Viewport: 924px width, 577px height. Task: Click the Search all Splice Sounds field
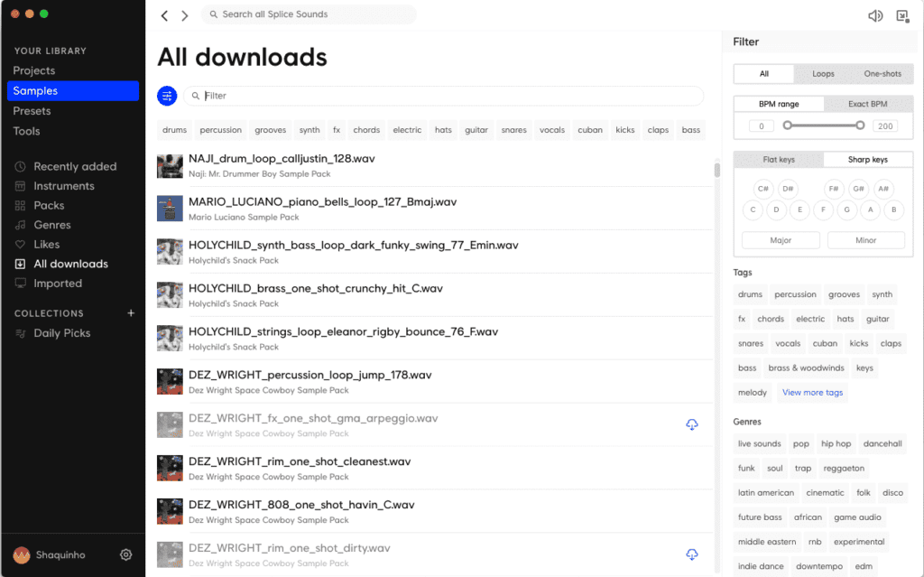click(309, 14)
